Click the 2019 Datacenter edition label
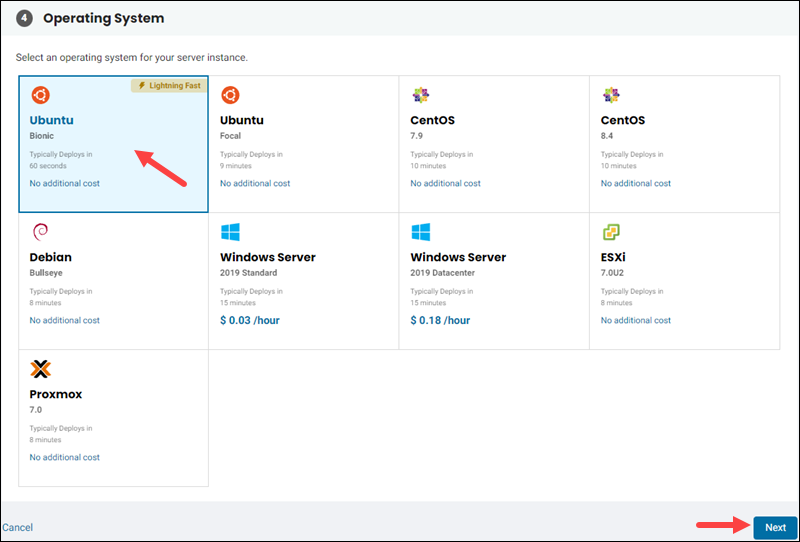Image resolution: width=800 pixels, height=542 pixels. point(442,273)
